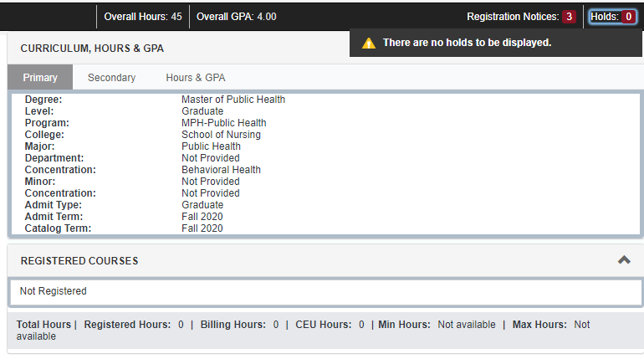The width and height of the screenshot is (644, 359).
Task: Click the 'Program:' label
Action: point(47,123)
